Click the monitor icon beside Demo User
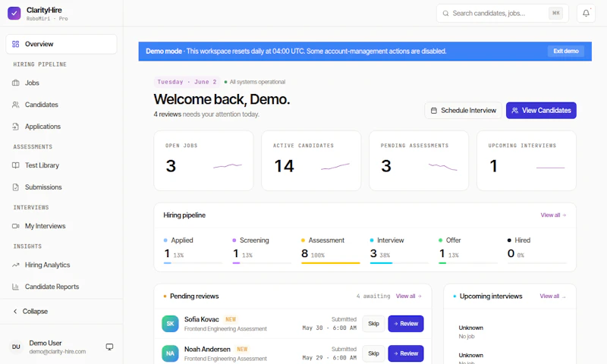 click(109, 347)
